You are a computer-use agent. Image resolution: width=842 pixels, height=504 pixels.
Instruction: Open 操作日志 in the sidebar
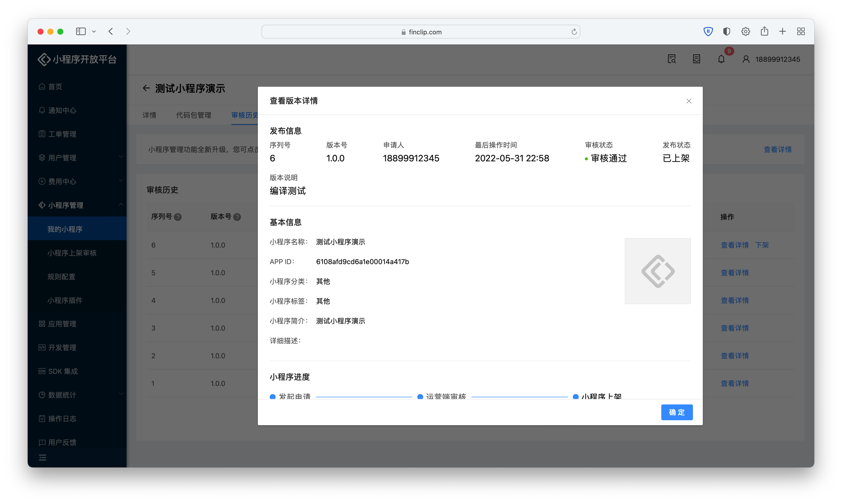[77, 419]
